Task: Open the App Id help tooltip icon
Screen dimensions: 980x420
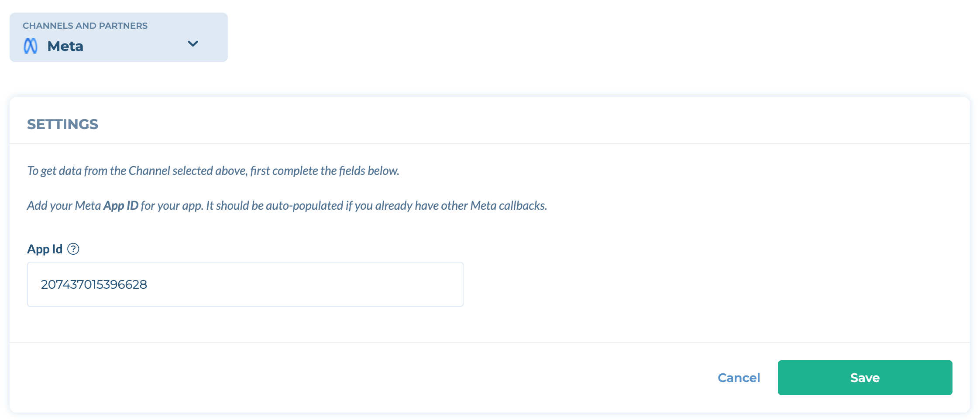Action: 73,249
